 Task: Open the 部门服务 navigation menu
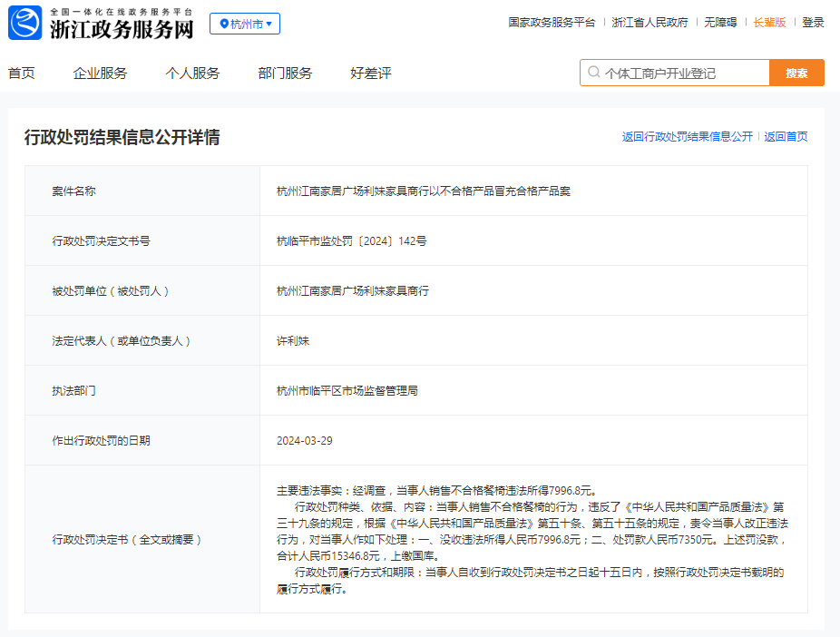coord(285,73)
